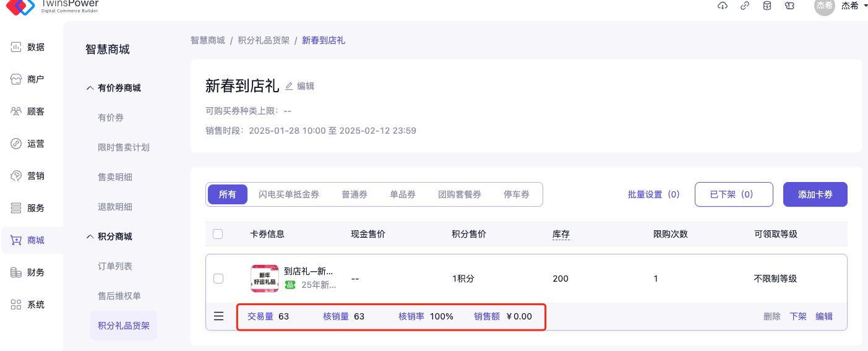Viewport: 868px width, 351px height.
Task: Check the box for the 到店礼 coupon row
Action: pos(218,279)
